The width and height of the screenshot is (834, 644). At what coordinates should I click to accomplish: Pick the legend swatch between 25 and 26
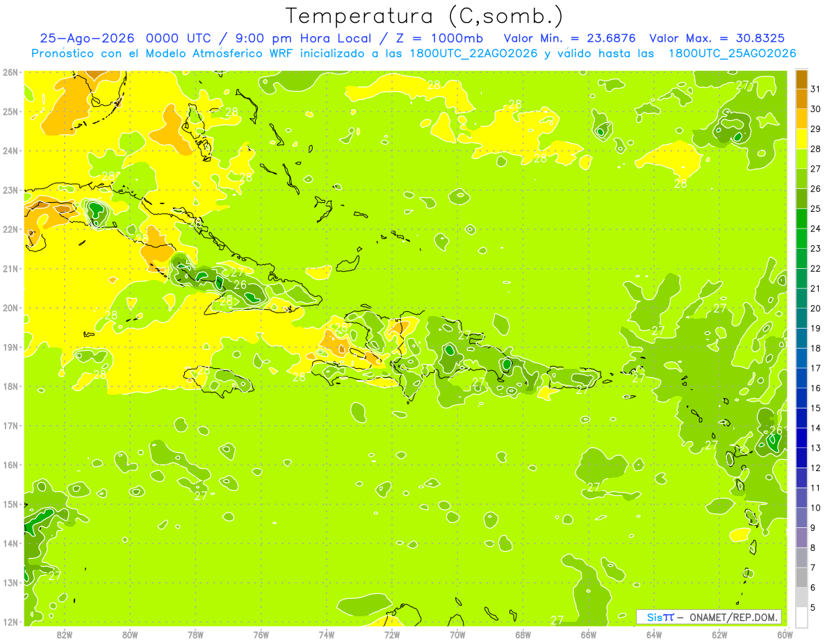tap(801, 199)
